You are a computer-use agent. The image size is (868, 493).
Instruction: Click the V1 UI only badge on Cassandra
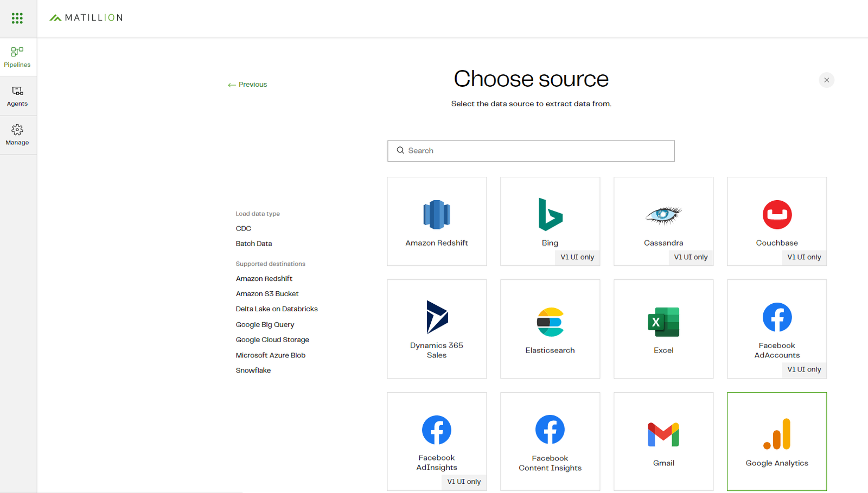pyautogui.click(x=691, y=257)
